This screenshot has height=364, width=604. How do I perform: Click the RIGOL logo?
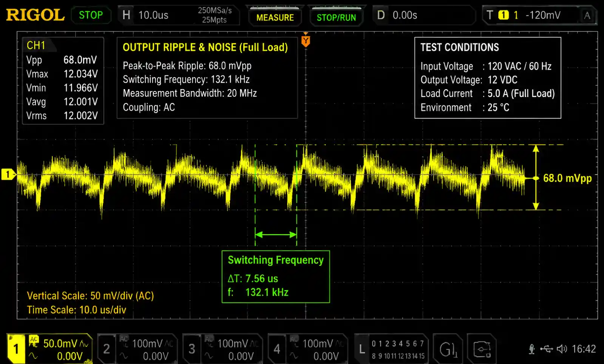pyautogui.click(x=35, y=15)
